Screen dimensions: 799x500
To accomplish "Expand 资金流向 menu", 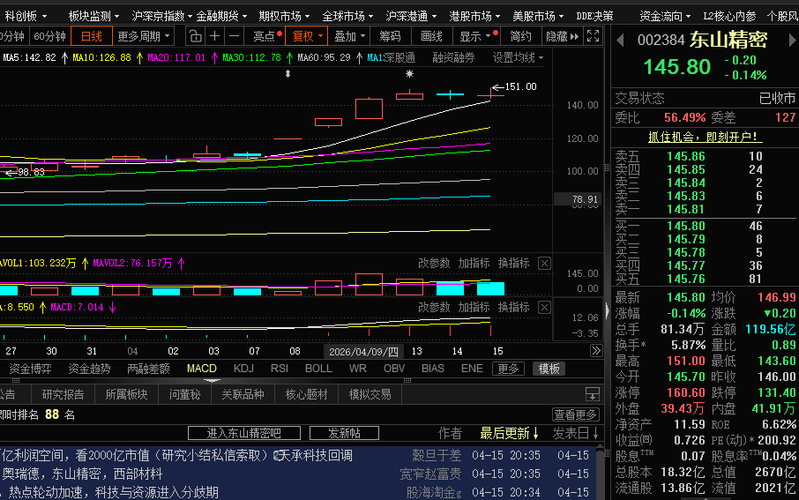I will [x=665, y=16].
